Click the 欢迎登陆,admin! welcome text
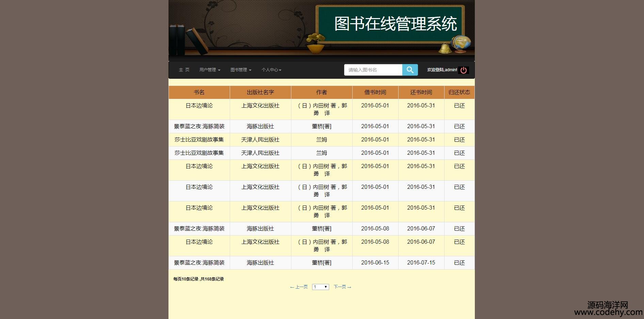 tap(442, 70)
